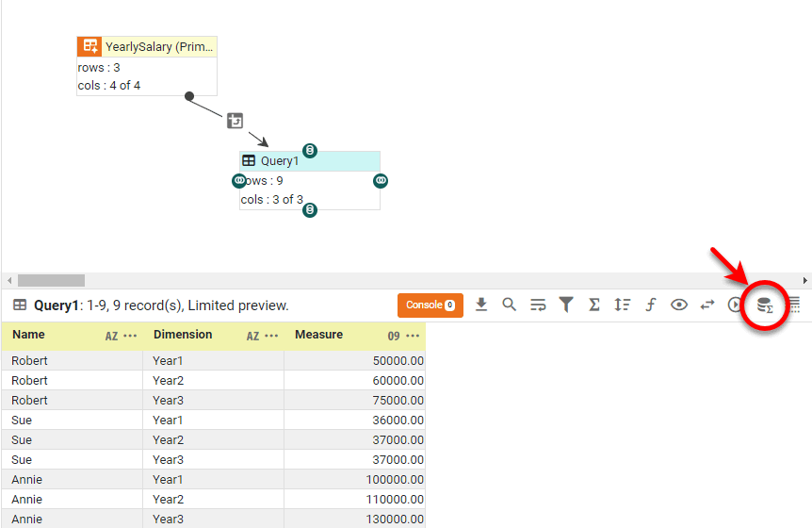This screenshot has width=812, height=528.
Task: Select the YearlySalary (Prim... node title
Action: click(x=159, y=46)
